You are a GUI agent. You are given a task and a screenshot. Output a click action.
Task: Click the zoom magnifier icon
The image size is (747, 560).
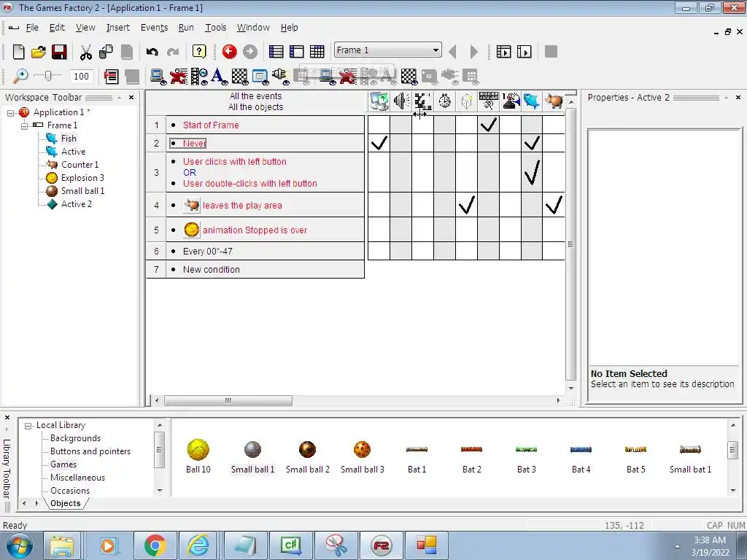pyautogui.click(x=20, y=76)
